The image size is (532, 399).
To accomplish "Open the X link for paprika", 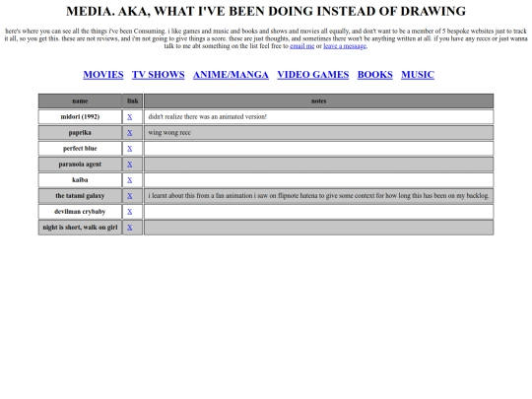I will pos(130,133).
